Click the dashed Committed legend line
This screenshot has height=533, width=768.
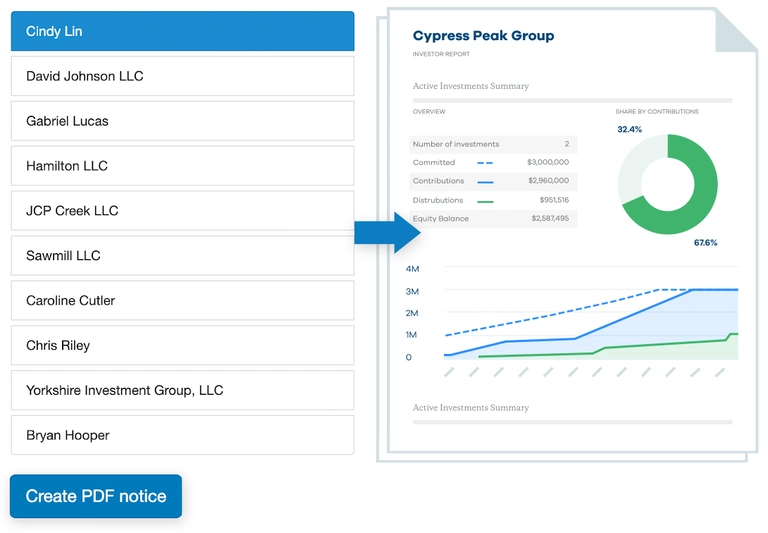click(x=485, y=163)
